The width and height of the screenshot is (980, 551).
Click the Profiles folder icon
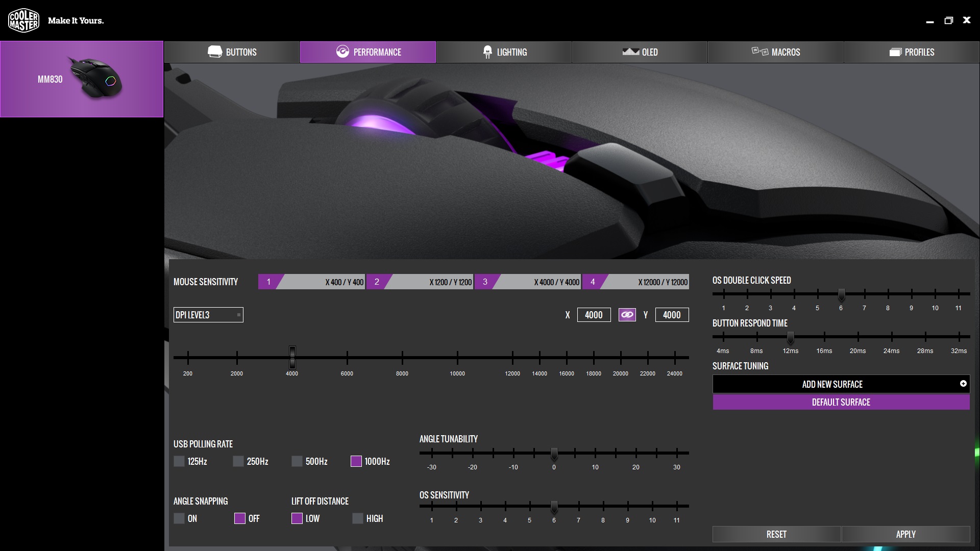point(895,52)
